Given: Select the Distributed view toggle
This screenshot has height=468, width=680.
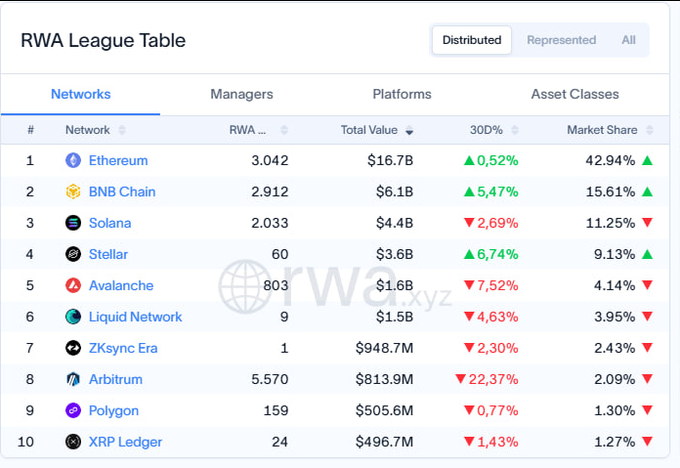Looking at the screenshot, I should click(x=472, y=40).
